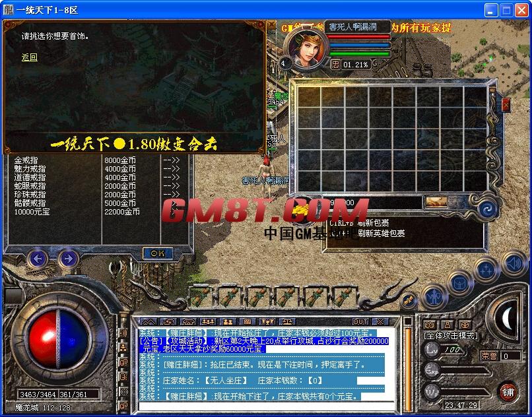
Task: Use the first quick-slot scroll item
Action: (201, 296)
